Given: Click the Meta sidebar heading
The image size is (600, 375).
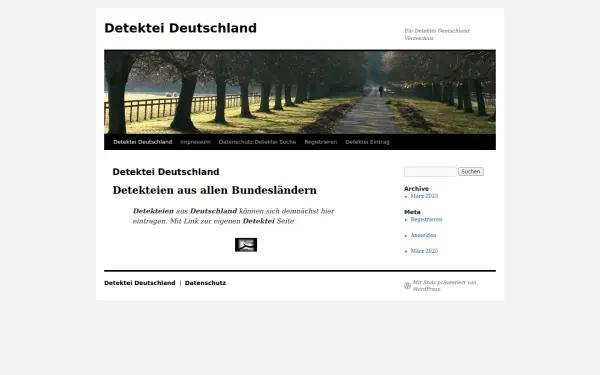Looking at the screenshot, I should tap(412, 212).
